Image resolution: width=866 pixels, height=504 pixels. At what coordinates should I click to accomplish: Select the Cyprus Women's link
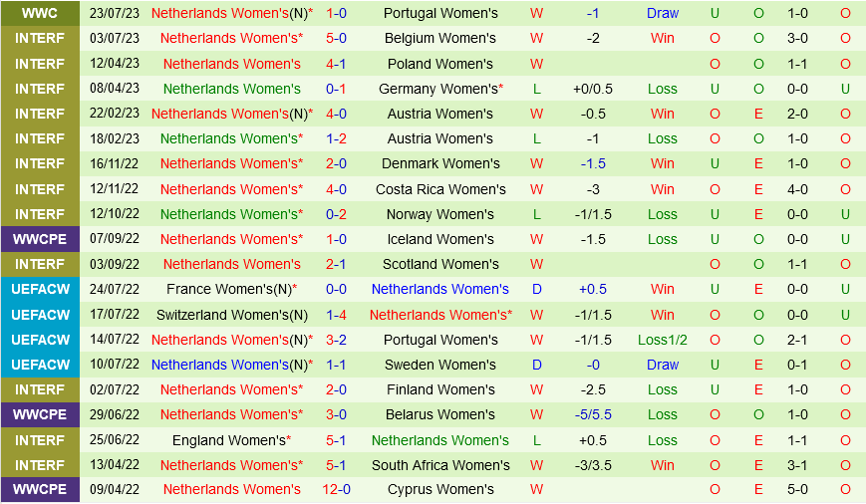coord(439,489)
